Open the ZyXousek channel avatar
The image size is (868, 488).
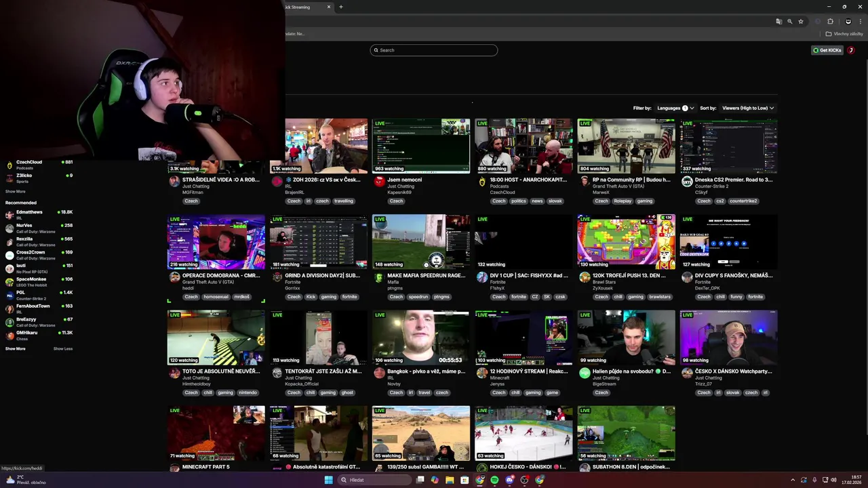click(x=585, y=277)
